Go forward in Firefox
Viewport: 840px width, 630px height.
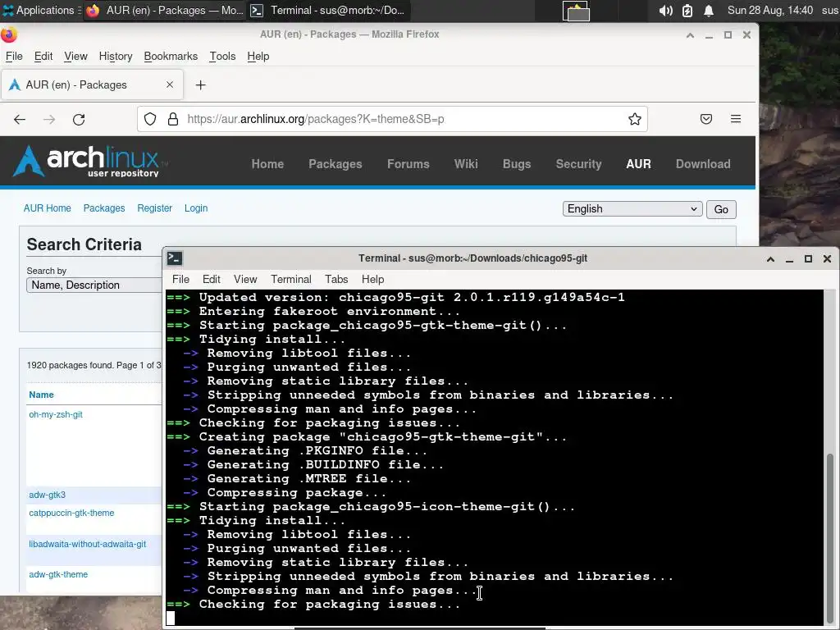click(x=49, y=120)
